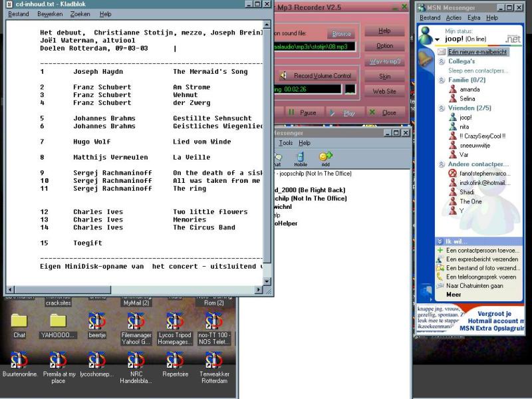Click the Browse button in Mp3 Recorder
The image size is (532, 399).
[341, 33]
